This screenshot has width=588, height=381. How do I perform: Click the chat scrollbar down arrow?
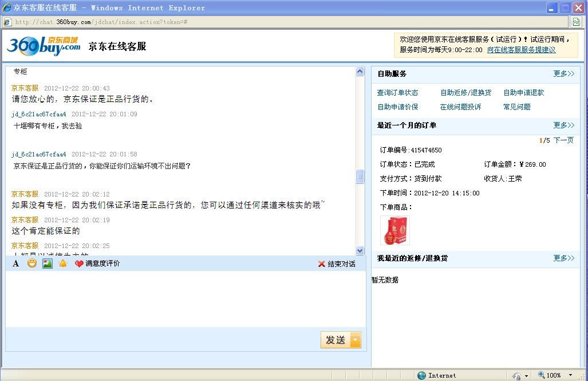pyautogui.click(x=360, y=250)
